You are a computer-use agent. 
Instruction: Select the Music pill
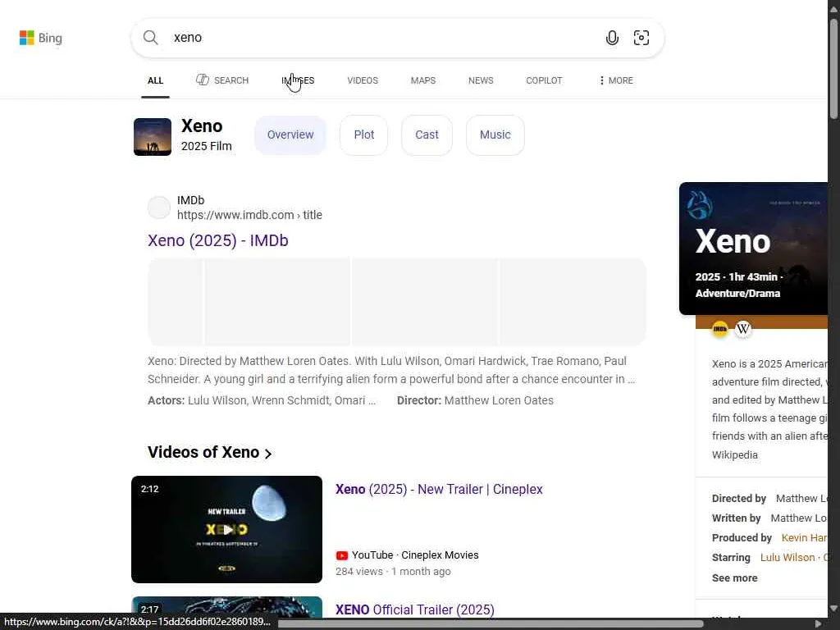point(495,135)
